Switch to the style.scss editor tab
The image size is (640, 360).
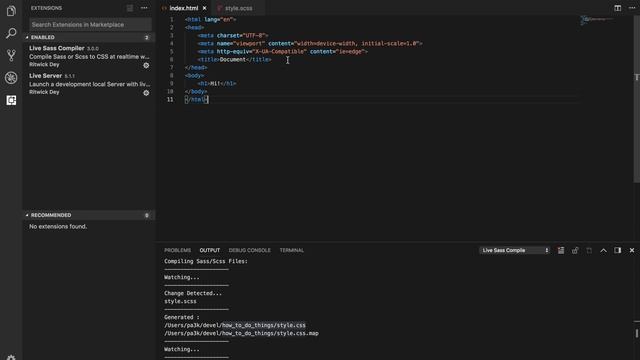[238, 8]
